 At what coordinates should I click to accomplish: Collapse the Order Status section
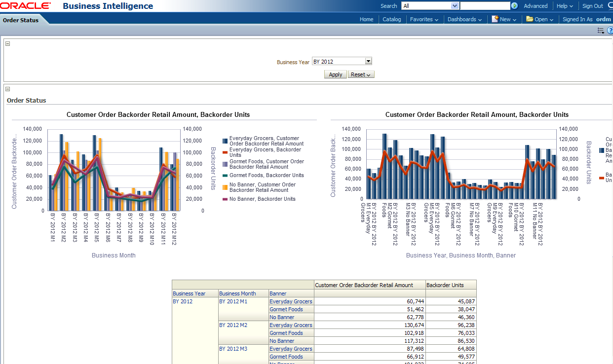coord(8,89)
